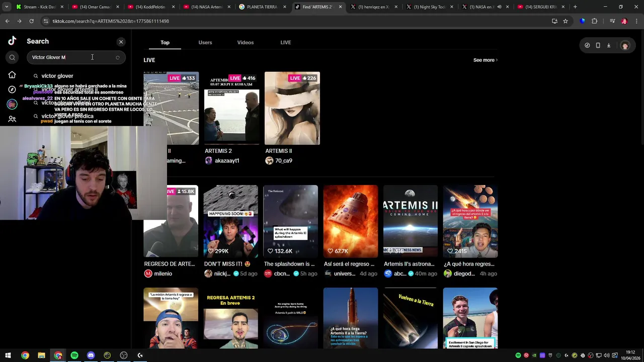Open 'The splashdown is ...' video title
644x362 pixels.
pos(289,264)
